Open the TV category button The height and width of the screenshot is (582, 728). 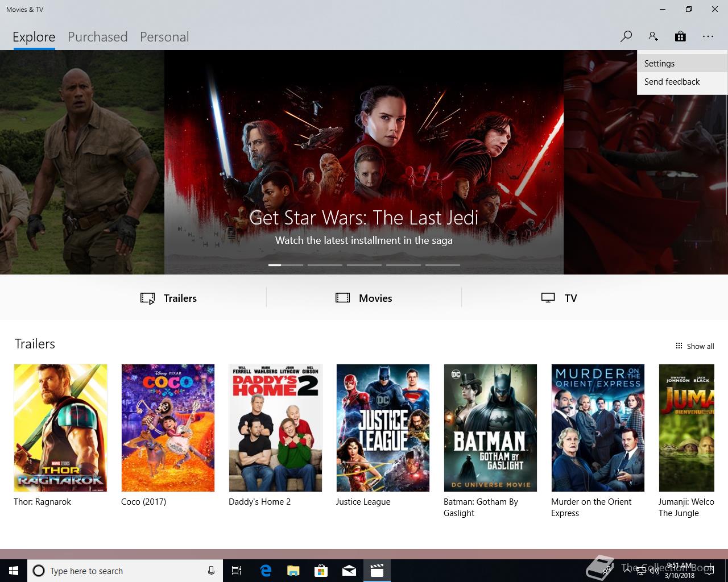click(x=559, y=298)
